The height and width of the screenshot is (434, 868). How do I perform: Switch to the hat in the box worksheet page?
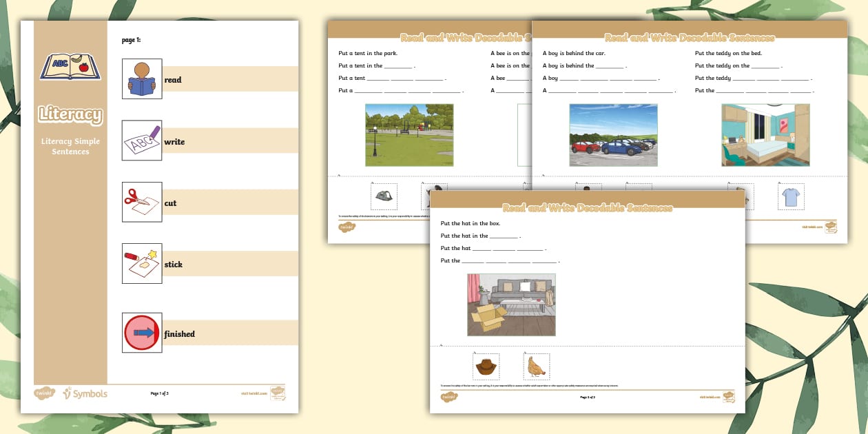511,304
